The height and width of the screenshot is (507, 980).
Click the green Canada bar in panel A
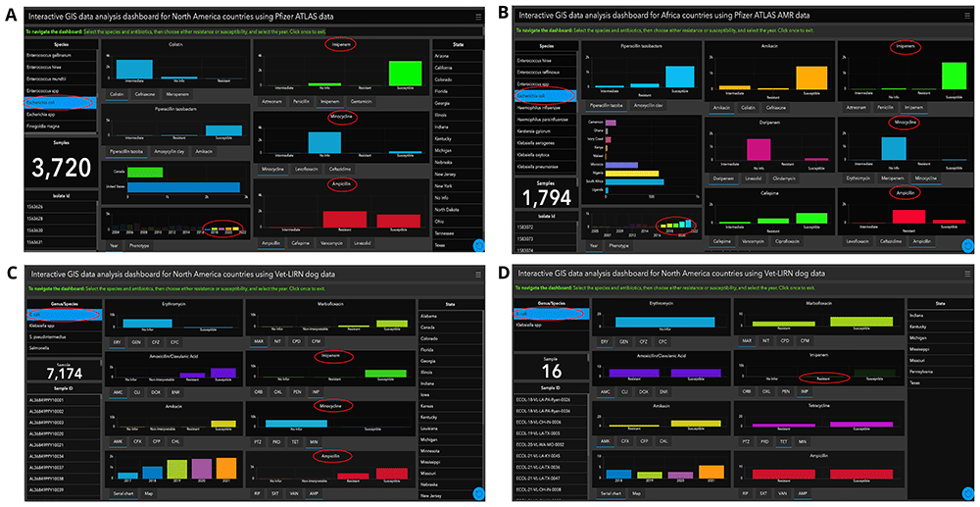coord(145,172)
